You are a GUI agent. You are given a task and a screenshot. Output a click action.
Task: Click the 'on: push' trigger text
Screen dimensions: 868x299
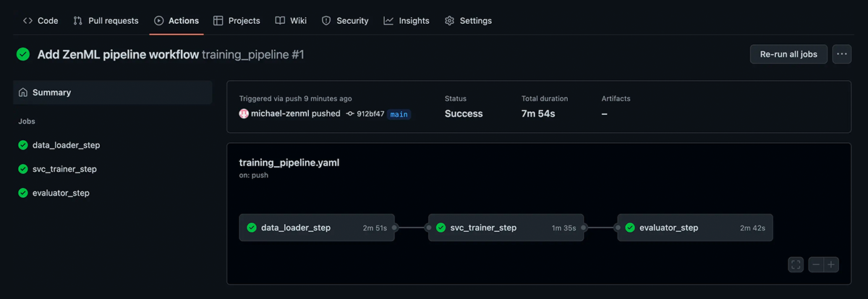tap(254, 175)
